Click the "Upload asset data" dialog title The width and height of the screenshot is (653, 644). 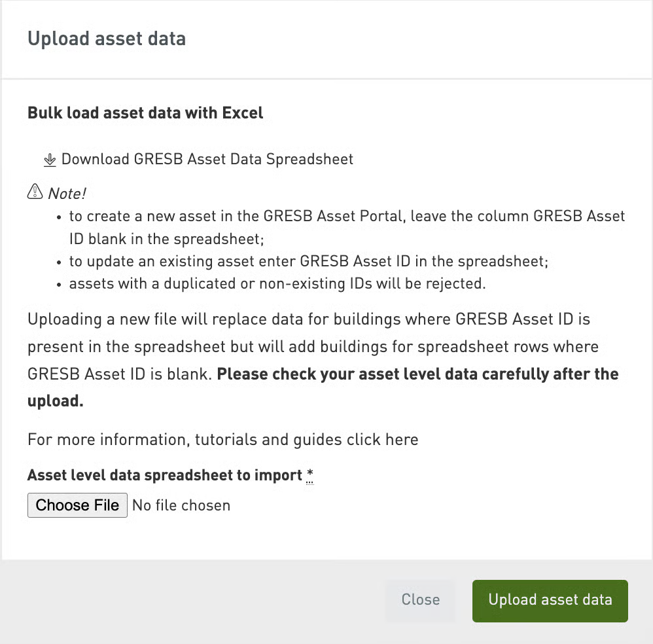coord(107,39)
